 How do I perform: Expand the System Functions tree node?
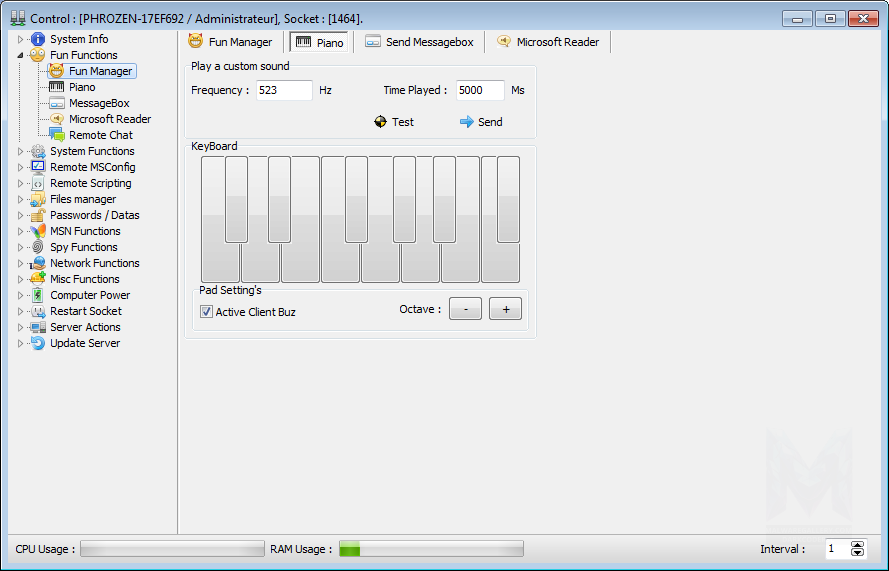(20, 151)
